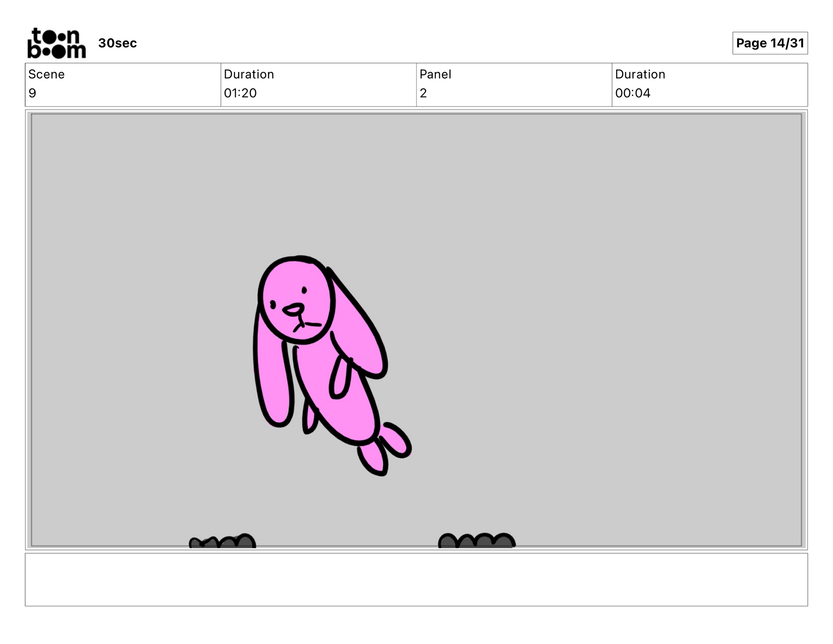Viewport: 833px width, 644px height.
Task: Click the bunny's black nose
Action: 294,310
